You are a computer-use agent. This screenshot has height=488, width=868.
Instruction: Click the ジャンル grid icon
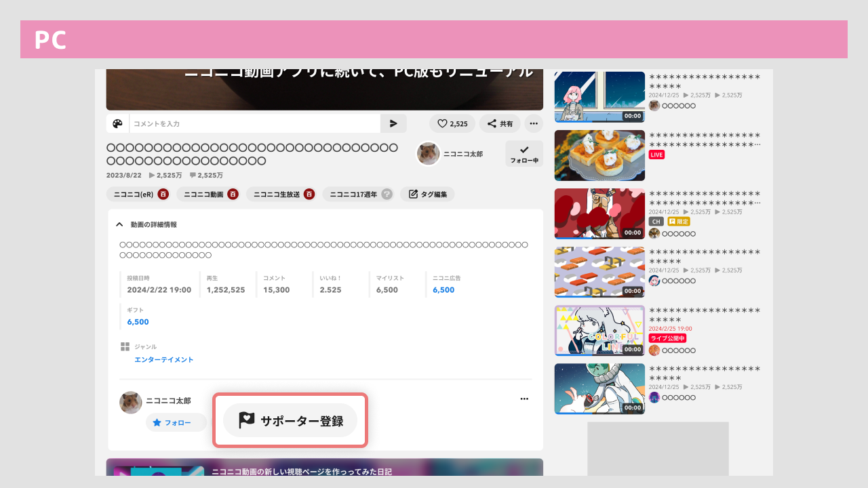125,346
